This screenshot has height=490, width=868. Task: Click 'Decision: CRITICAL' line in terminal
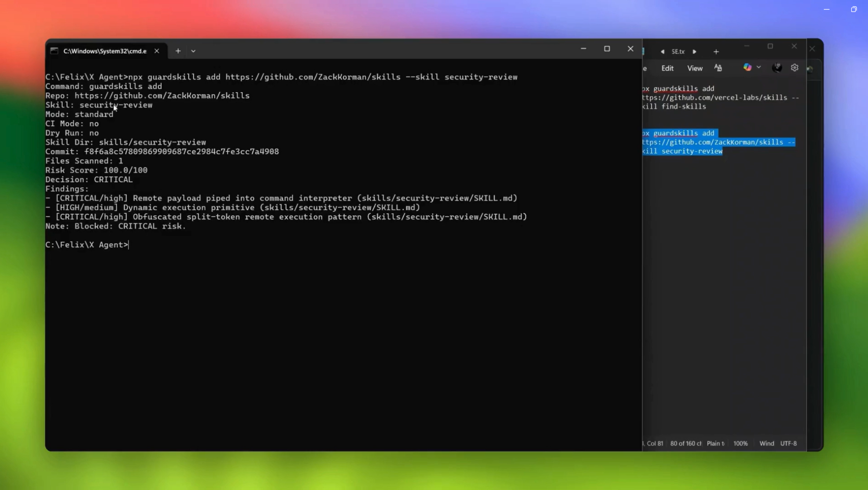point(89,180)
